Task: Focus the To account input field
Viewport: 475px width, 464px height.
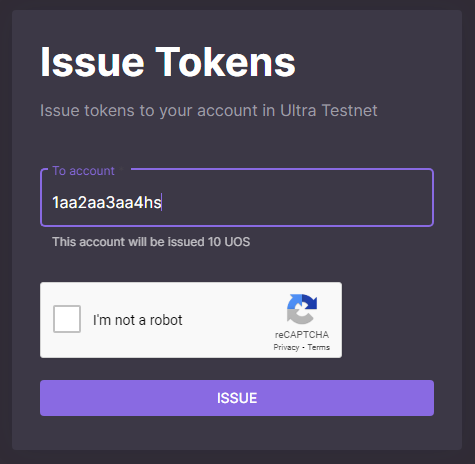Action: (237, 198)
